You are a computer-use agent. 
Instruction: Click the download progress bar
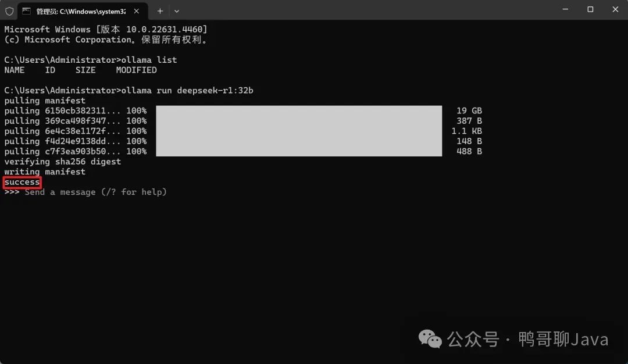click(x=299, y=131)
